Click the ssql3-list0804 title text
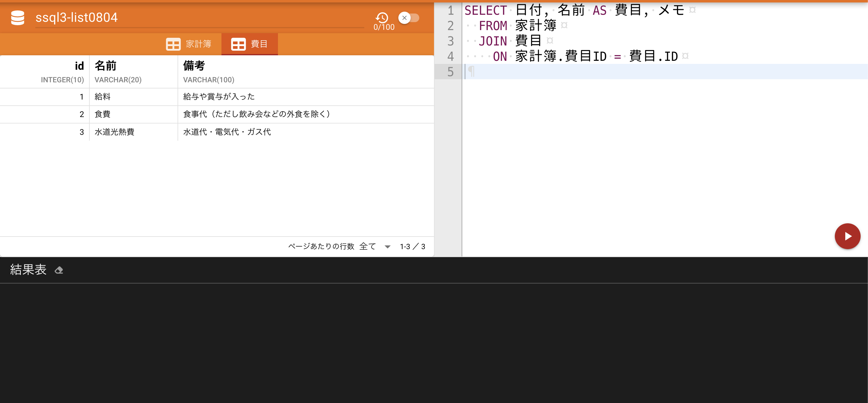This screenshot has width=868, height=403. pos(76,18)
